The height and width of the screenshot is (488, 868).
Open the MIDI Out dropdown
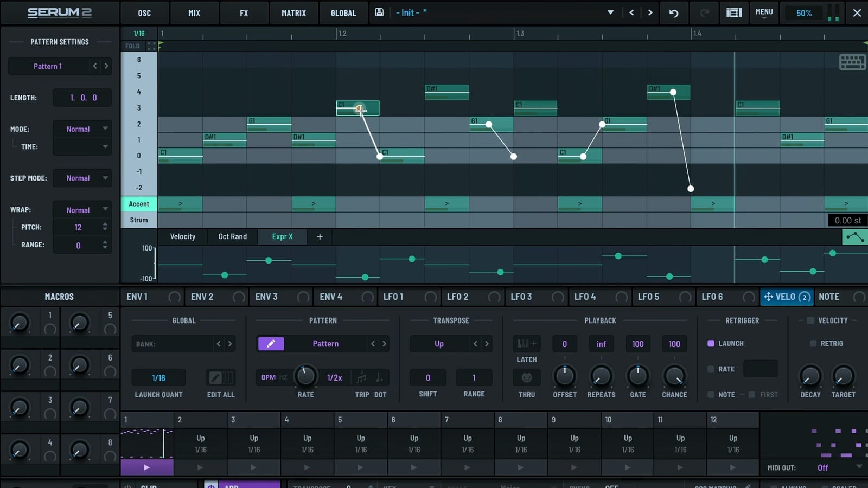[x=839, y=467]
